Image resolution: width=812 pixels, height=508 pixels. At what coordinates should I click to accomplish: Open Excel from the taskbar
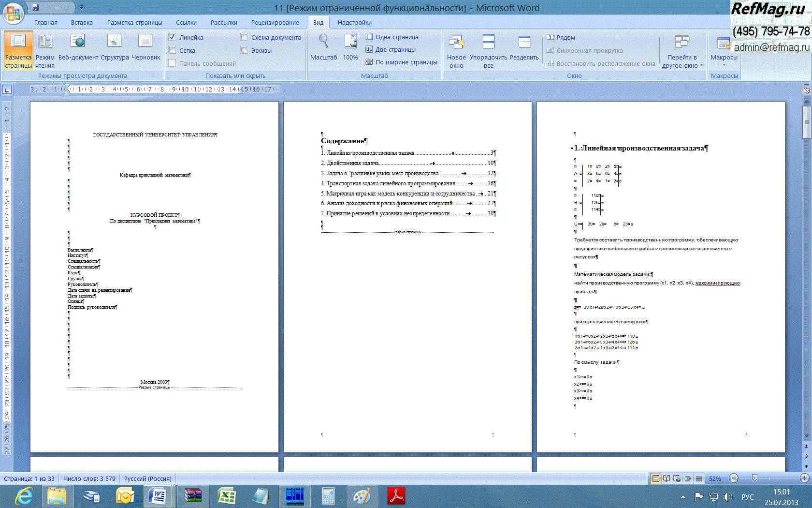226,496
